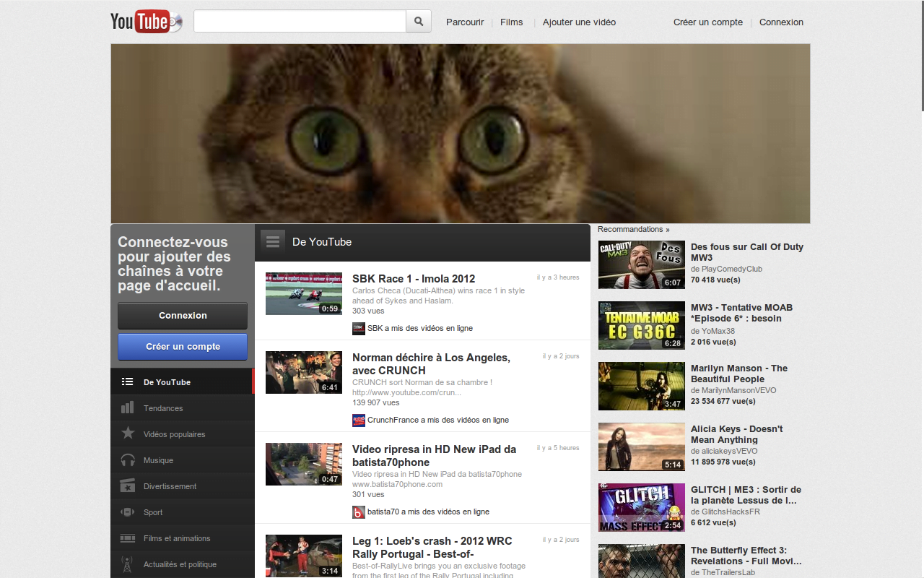The image size is (924, 578).
Task: Click the Alicia Keys video thumbnail
Action: point(642,447)
